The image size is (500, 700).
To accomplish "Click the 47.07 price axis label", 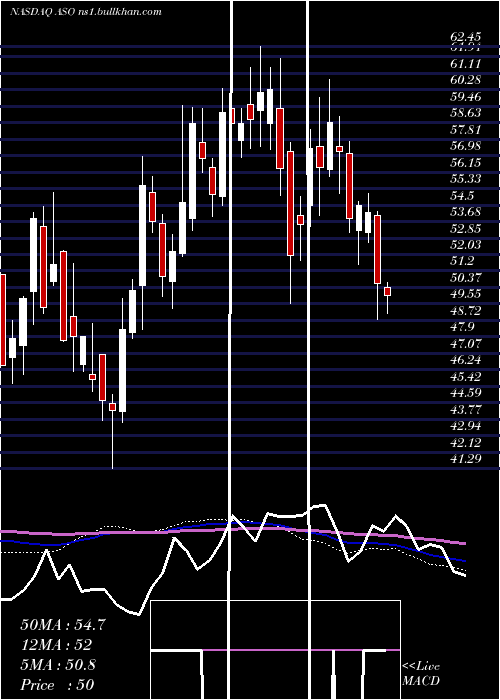I will point(466,344).
